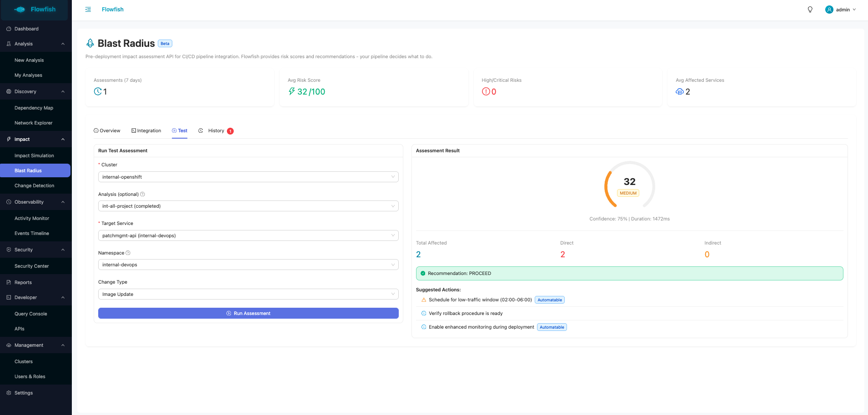Open the Change Type dropdown
The height and width of the screenshot is (415, 868).
pyautogui.click(x=248, y=294)
